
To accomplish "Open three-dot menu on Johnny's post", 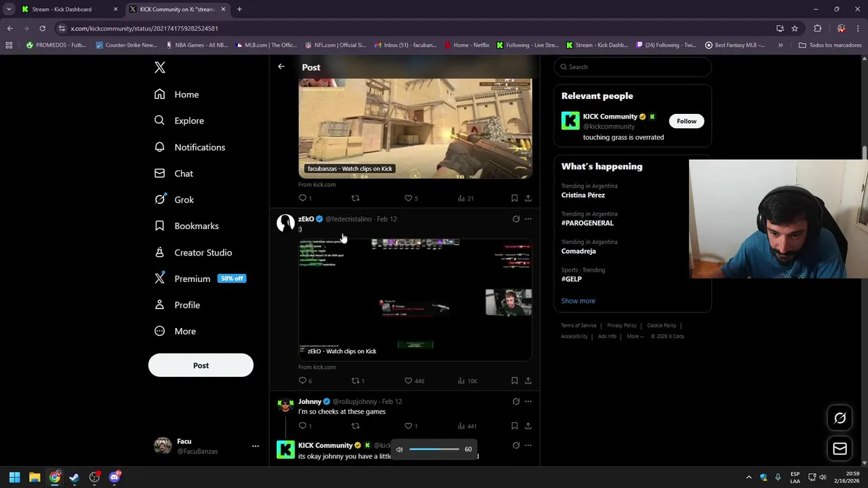I will click(x=528, y=401).
